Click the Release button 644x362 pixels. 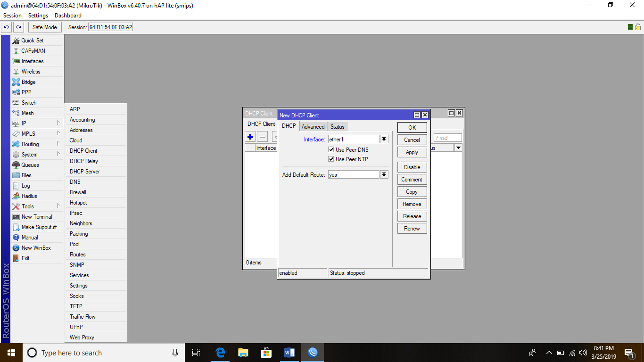pos(412,216)
